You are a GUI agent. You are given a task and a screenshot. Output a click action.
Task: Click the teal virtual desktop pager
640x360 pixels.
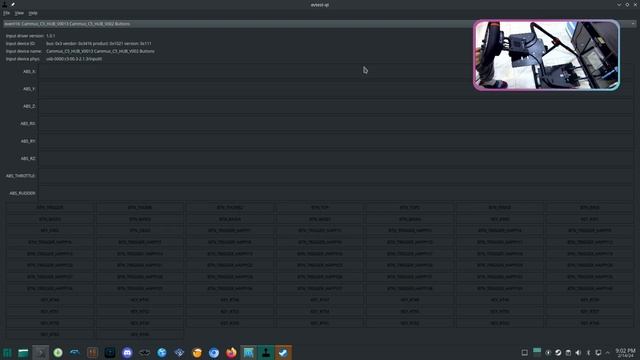pyautogui.click(x=537, y=352)
